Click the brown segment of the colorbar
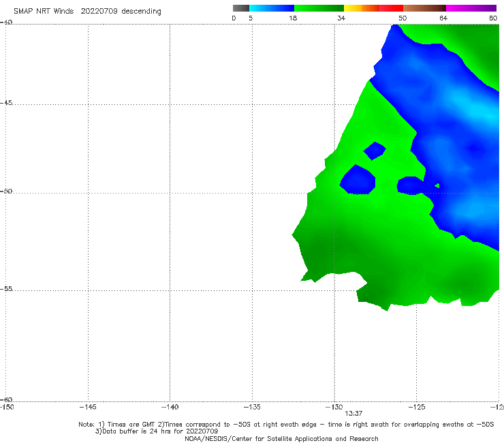The image size is (504, 443). click(424, 8)
